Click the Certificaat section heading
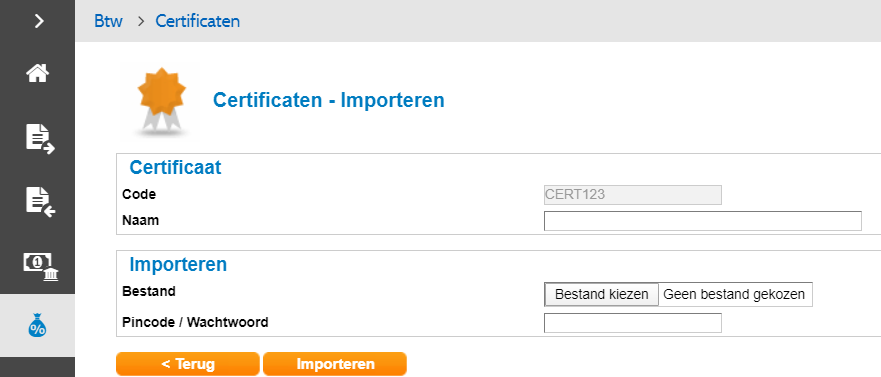The width and height of the screenshot is (881, 377). 175,167
